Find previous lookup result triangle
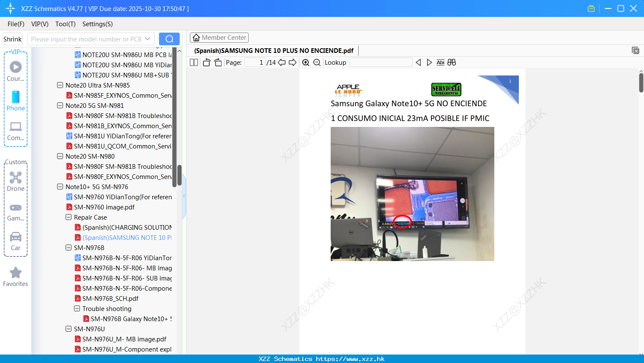Viewport: 644px width, 363px height. pos(418,62)
